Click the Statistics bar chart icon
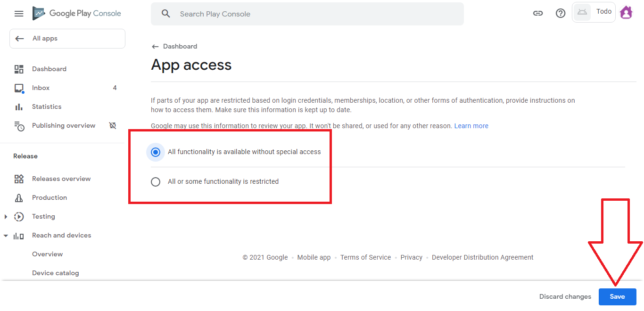The height and width of the screenshot is (311, 644). pyautogui.click(x=19, y=107)
